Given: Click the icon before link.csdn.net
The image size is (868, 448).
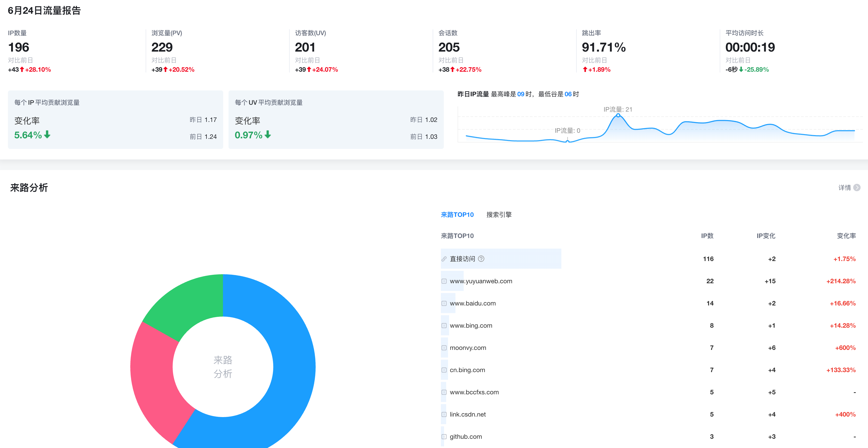Looking at the screenshot, I should pyautogui.click(x=444, y=414).
